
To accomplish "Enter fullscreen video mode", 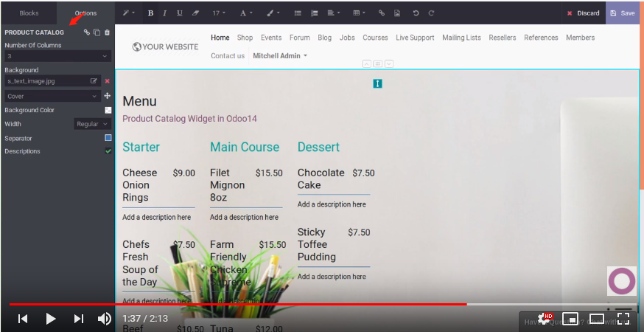I will [x=623, y=319].
